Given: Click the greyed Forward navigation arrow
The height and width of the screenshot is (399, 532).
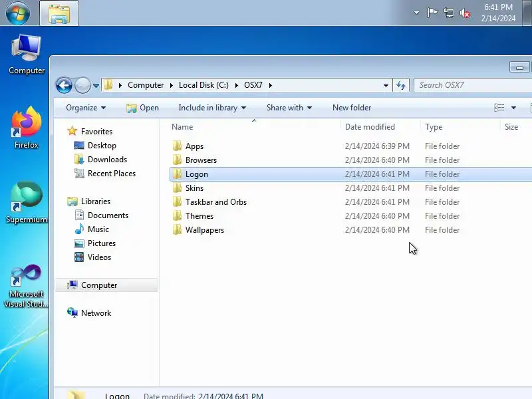Looking at the screenshot, I should point(82,85).
